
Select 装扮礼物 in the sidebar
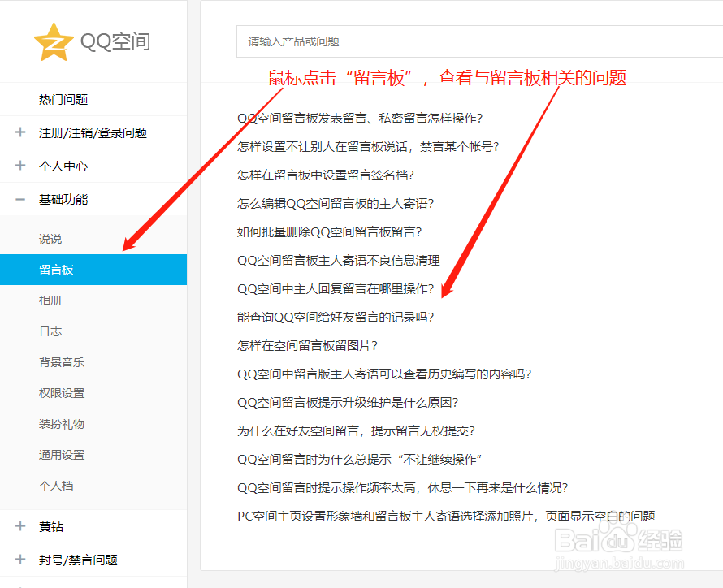[x=62, y=424]
